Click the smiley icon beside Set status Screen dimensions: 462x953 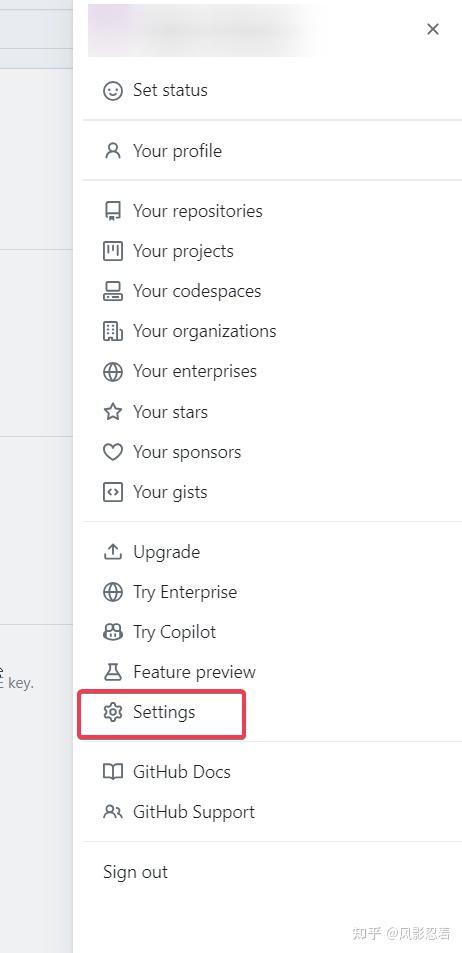coord(112,91)
